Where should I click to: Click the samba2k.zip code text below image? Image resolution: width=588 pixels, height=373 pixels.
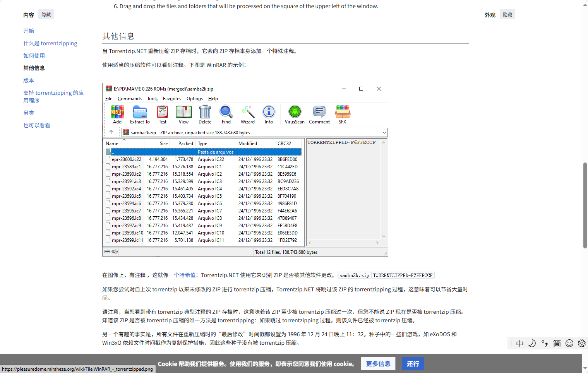[354, 275]
